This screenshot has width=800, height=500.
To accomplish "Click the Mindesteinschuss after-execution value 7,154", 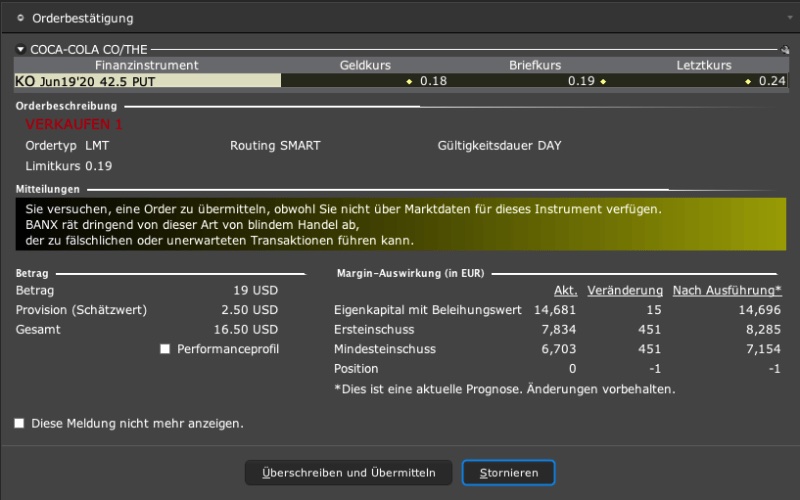I will (x=763, y=349).
